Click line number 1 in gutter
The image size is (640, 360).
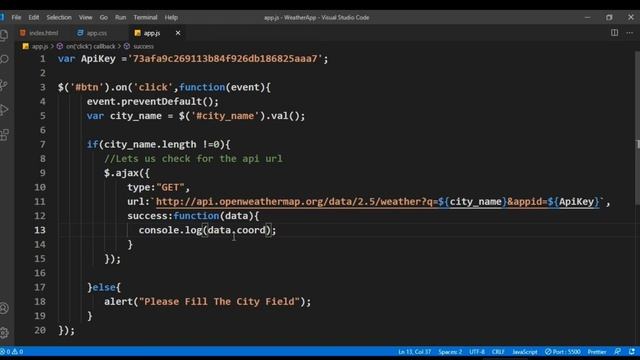[x=42, y=59]
